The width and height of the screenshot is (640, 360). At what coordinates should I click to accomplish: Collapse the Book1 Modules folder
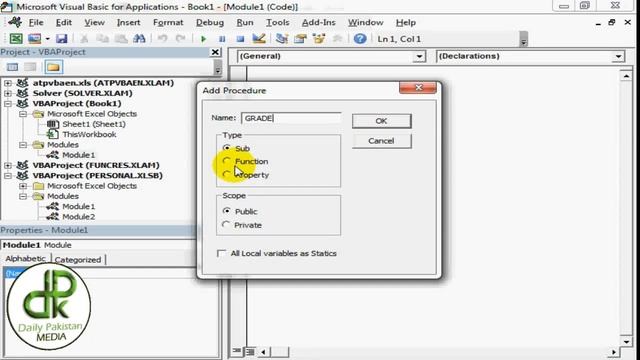click(x=23, y=144)
